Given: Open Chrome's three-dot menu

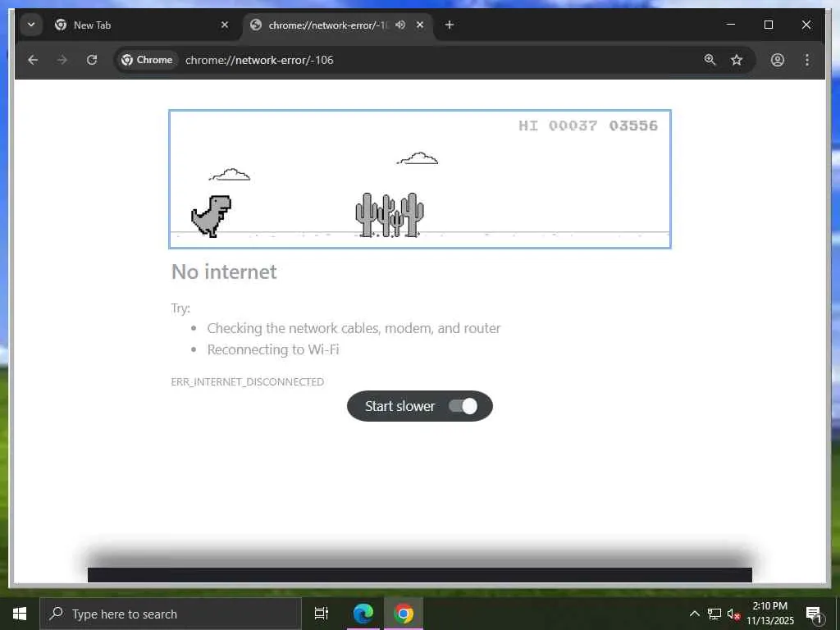Looking at the screenshot, I should coord(807,60).
